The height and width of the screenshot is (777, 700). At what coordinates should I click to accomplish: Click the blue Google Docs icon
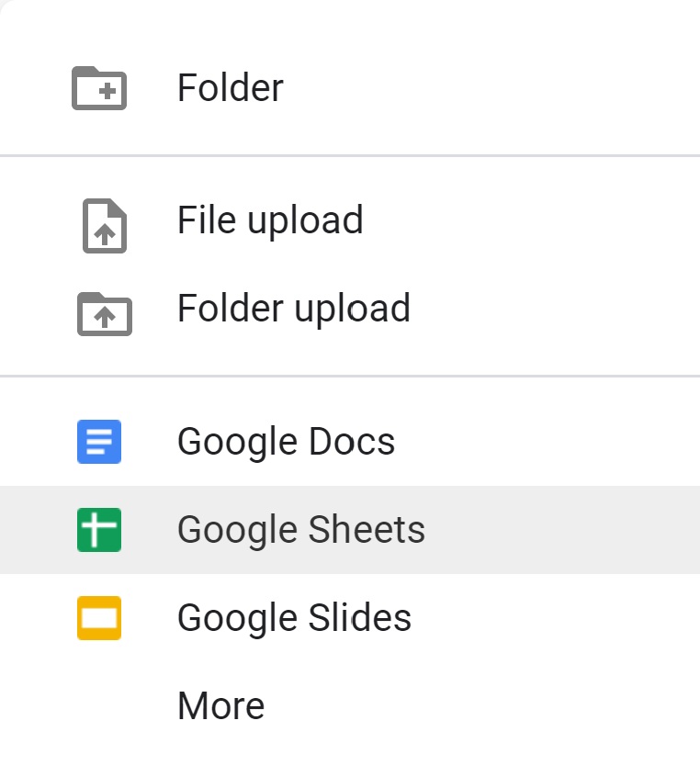pyautogui.click(x=99, y=442)
